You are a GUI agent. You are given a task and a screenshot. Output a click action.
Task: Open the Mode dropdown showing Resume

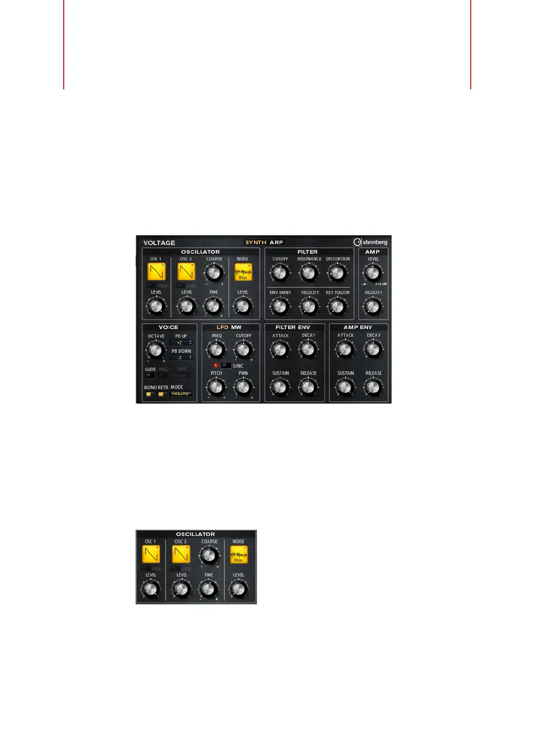point(181,394)
